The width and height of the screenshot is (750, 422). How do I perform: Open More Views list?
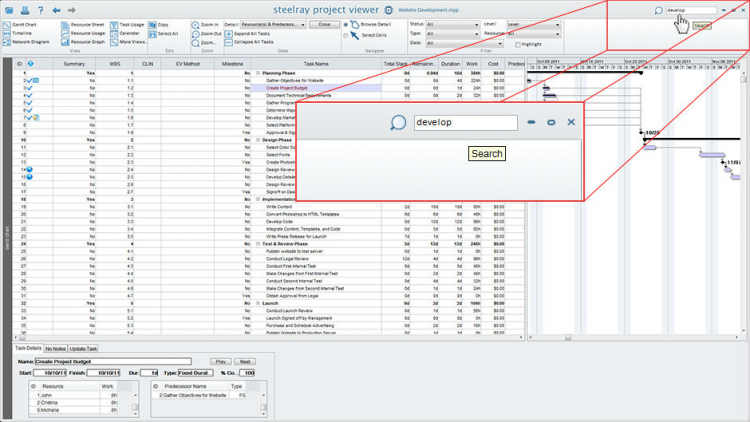129,42
